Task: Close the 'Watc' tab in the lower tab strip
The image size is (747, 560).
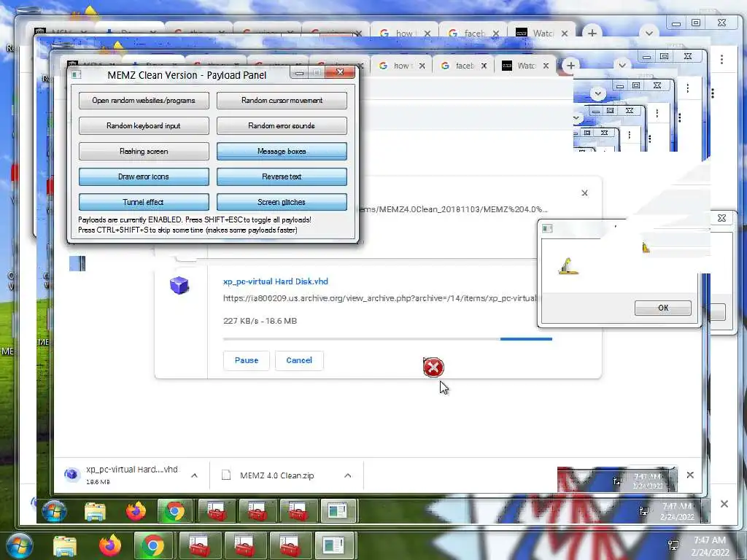Action: (x=546, y=66)
